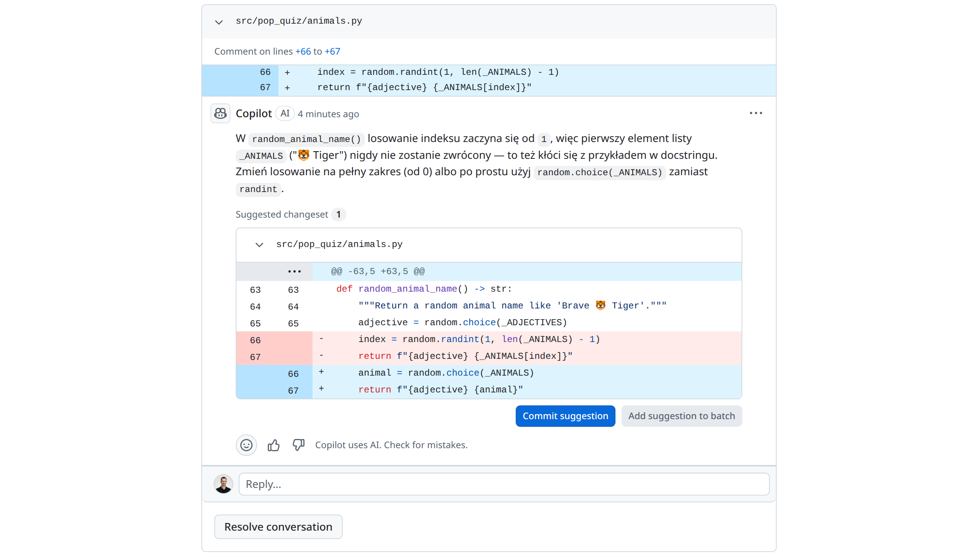Click the 'Comment on lines' label
The image size is (978, 560).
(x=254, y=52)
